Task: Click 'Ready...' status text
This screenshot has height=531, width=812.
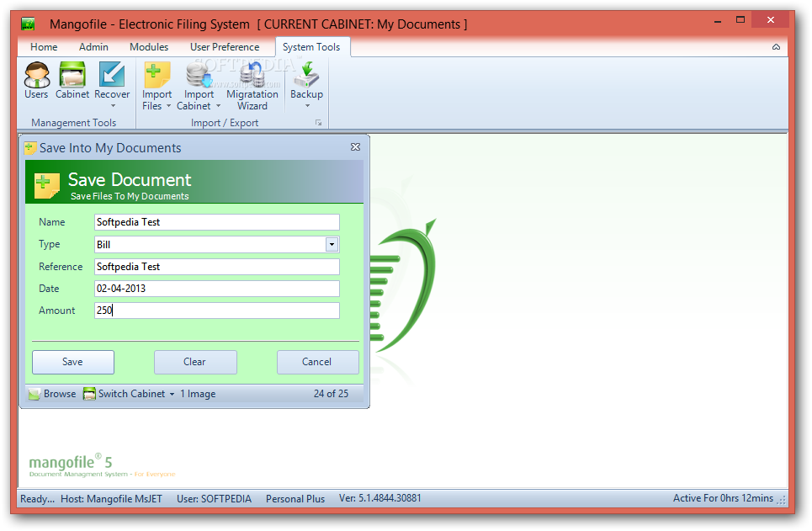Action: 37,499
